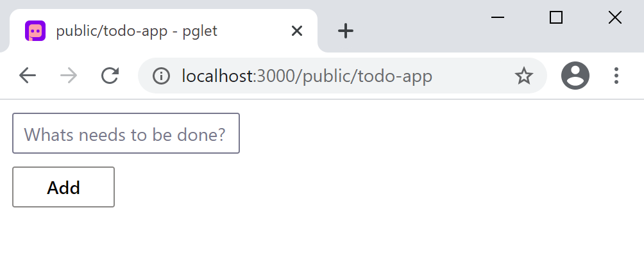Open the Chrome three-dot menu
This screenshot has width=644, height=276.
click(616, 76)
